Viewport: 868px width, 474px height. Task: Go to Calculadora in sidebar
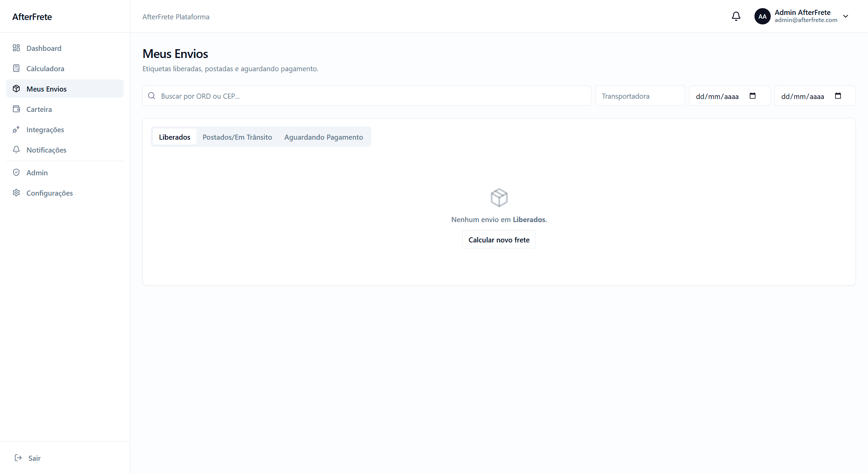[x=65, y=68]
